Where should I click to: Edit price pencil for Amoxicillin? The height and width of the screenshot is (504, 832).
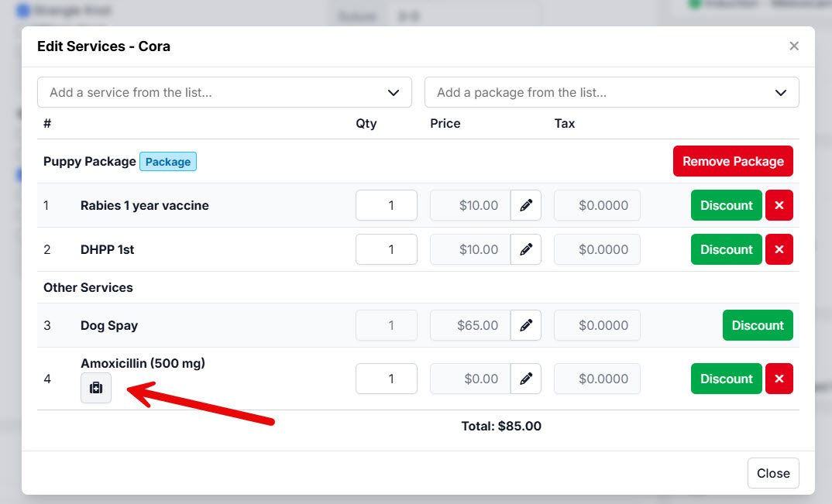526,379
